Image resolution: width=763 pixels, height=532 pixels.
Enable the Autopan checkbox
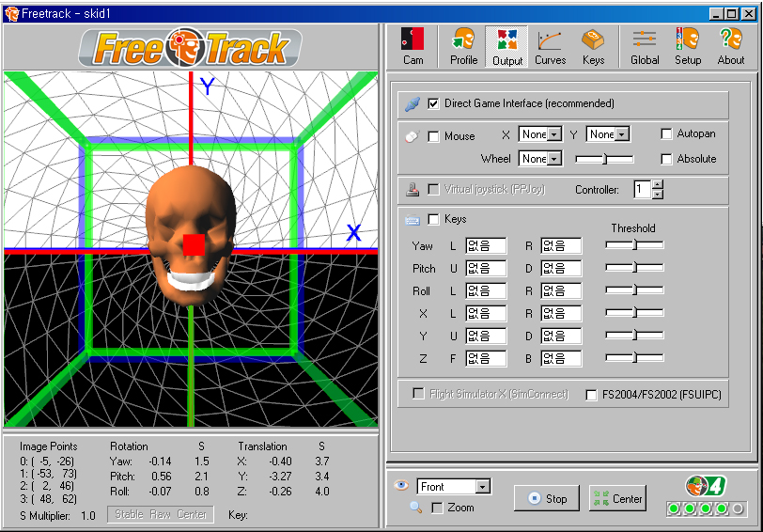666,134
